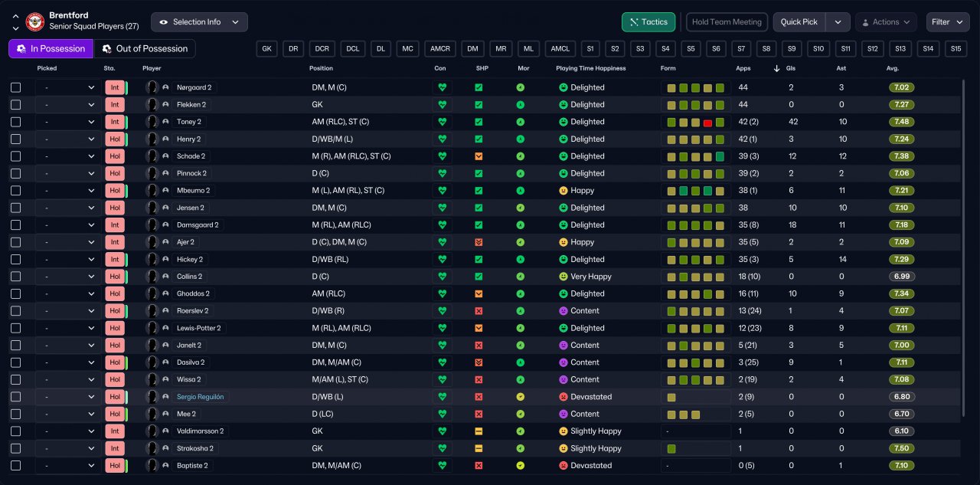
Task: Click the Apps column sort arrow
Action: (777, 68)
